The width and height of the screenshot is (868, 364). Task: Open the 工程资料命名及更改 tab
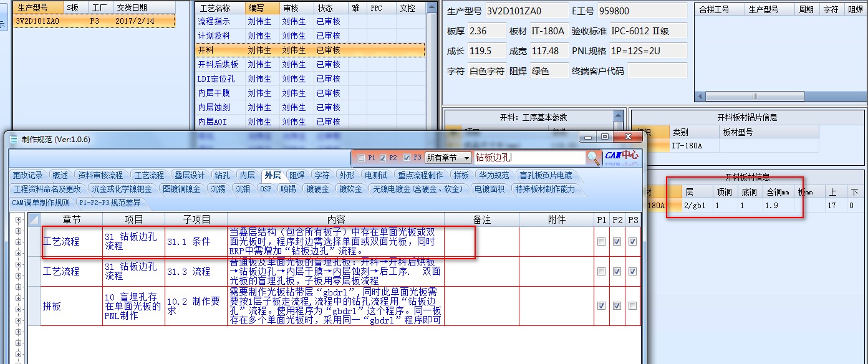[47, 189]
